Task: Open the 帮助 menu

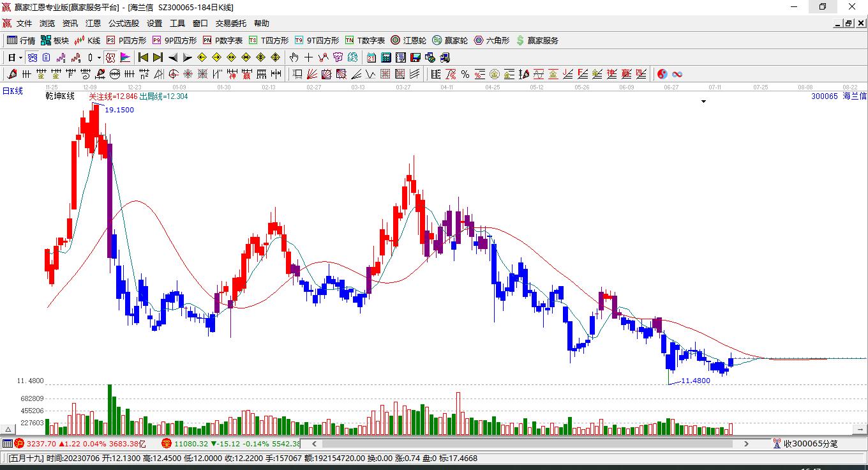Action: click(x=262, y=23)
